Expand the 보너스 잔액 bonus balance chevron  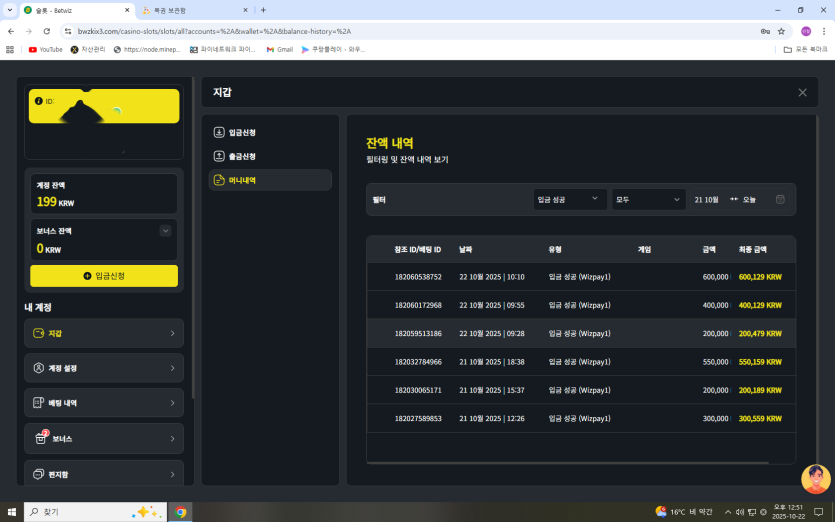165,231
